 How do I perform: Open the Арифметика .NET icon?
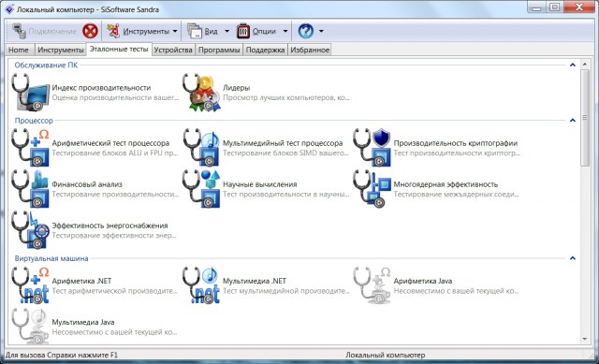click(30, 285)
